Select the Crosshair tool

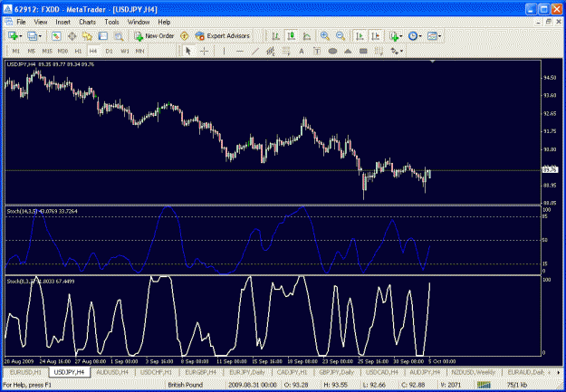pos(204,52)
